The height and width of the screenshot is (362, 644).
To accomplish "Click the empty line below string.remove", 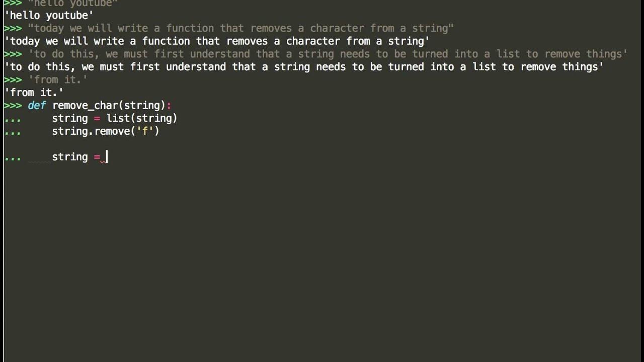I will pos(322,144).
